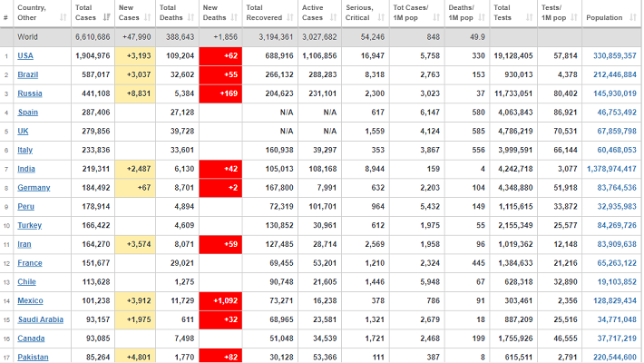644x363 pixels.
Task: Open the Germany country link
Action: [34, 188]
